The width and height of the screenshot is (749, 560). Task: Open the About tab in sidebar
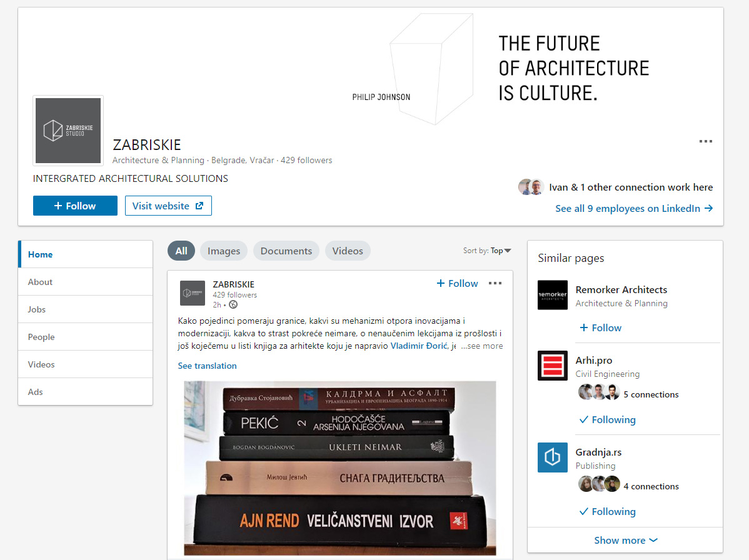click(x=40, y=282)
